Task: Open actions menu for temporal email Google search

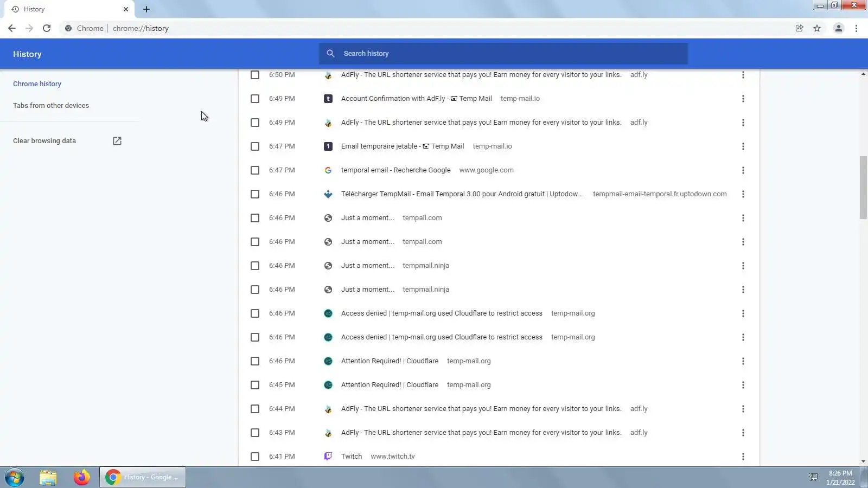Action: [743, 170]
